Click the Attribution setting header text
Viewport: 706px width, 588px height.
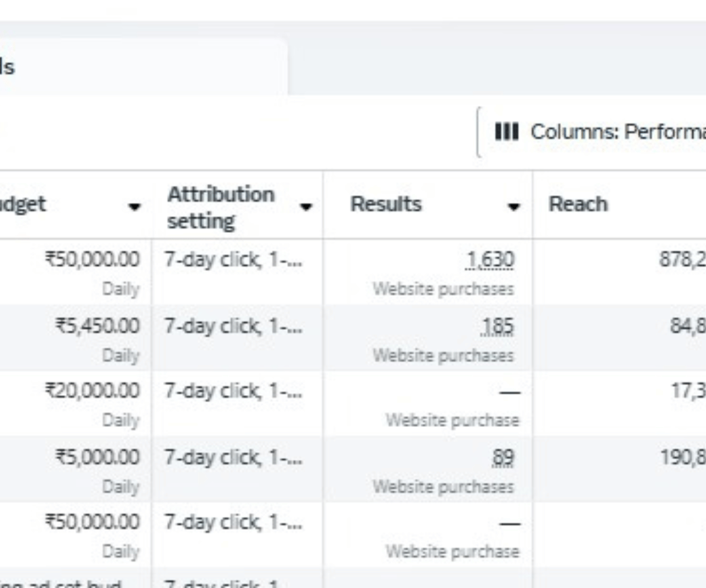tap(221, 207)
